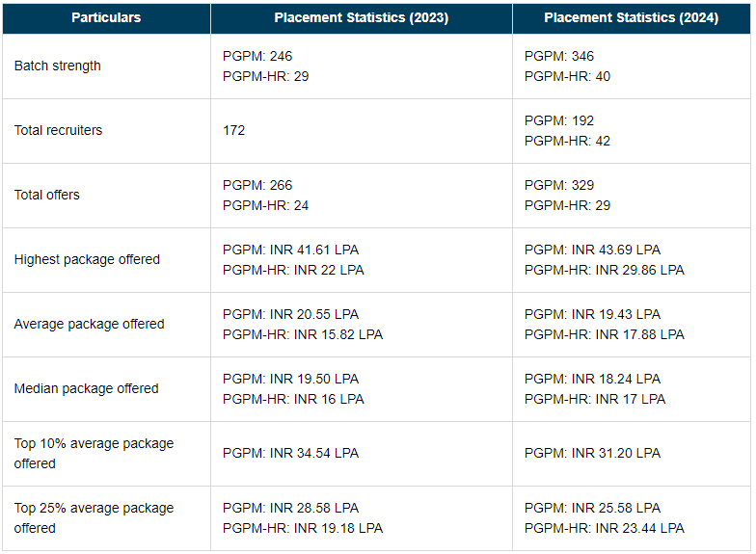This screenshot has width=756, height=554.
Task: Select the Median package offered label
Action: pos(86,389)
